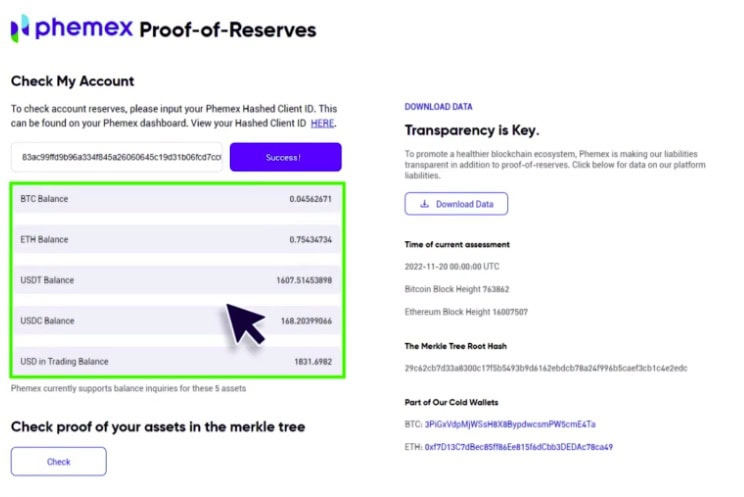This screenshot has width=744, height=497.
Task: Click the phemex wordmark text
Action: pyautogui.click(x=84, y=27)
